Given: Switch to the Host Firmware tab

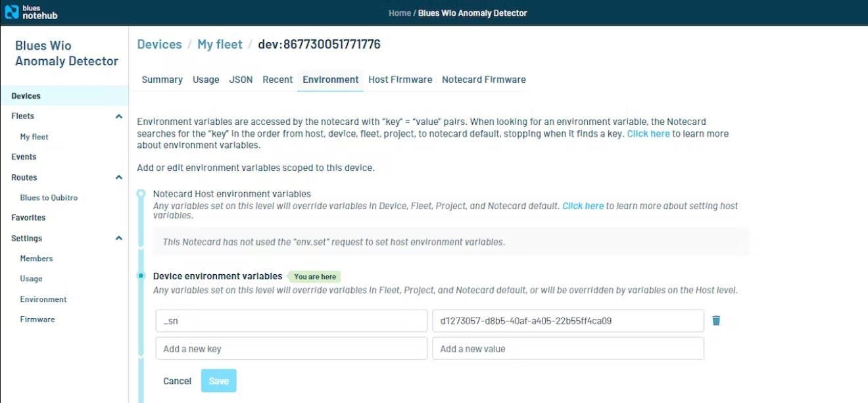Looking at the screenshot, I should pyautogui.click(x=400, y=79).
